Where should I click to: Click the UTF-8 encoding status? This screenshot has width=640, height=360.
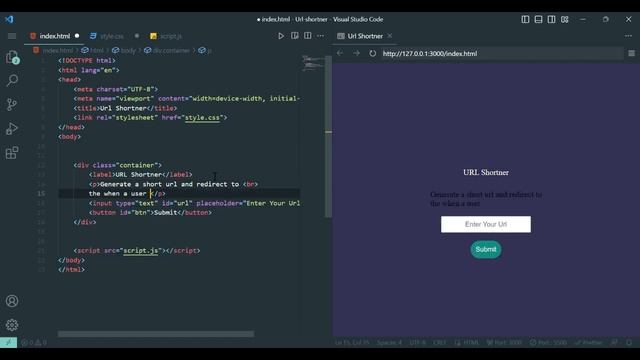click(x=417, y=342)
